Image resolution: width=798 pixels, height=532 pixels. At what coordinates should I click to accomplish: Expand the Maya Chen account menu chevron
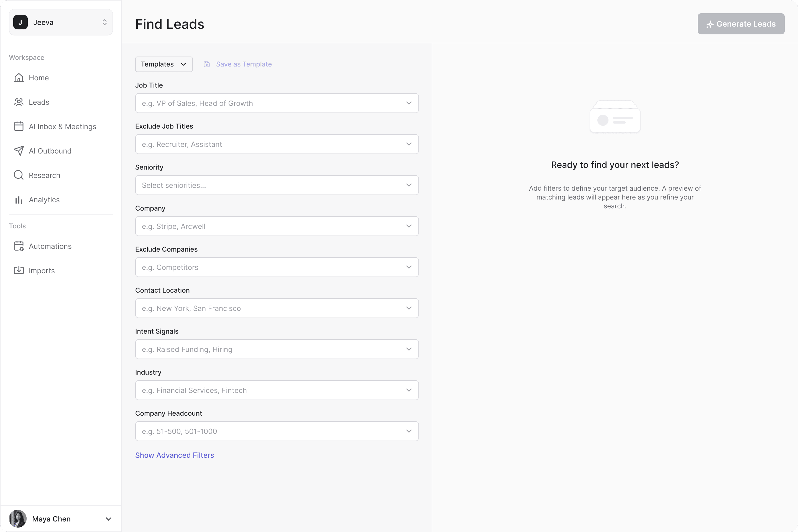click(109, 519)
